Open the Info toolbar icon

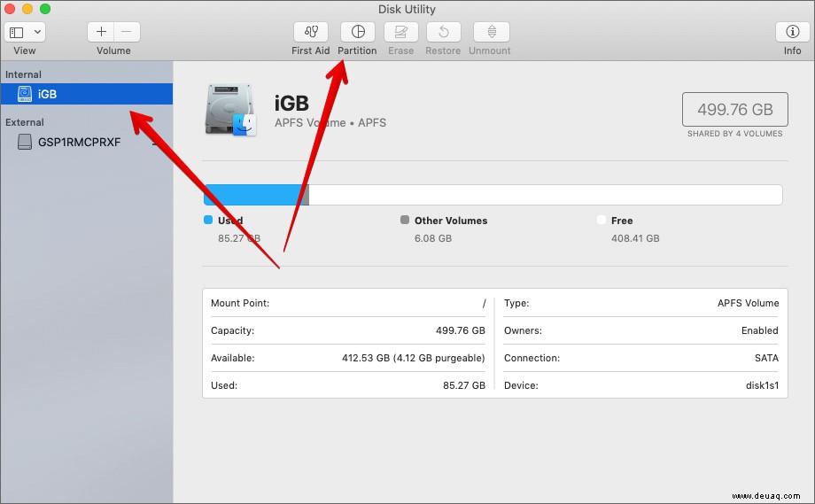coord(792,32)
